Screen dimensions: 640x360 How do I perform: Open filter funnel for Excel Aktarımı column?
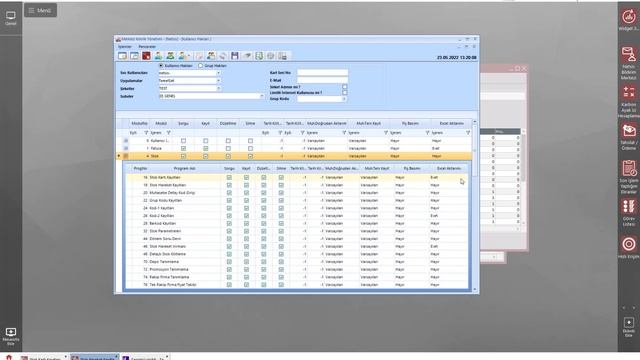[x=468, y=133]
